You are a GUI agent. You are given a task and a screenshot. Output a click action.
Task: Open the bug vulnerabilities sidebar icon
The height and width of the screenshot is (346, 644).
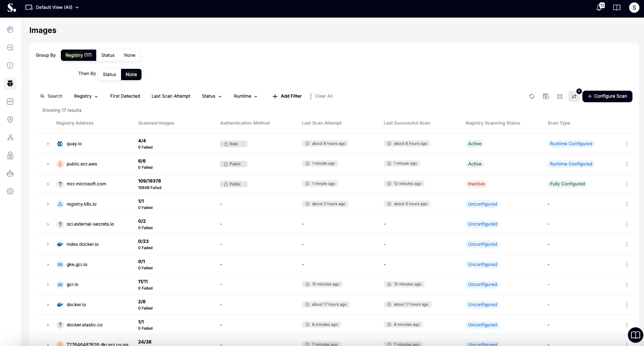pos(10,84)
